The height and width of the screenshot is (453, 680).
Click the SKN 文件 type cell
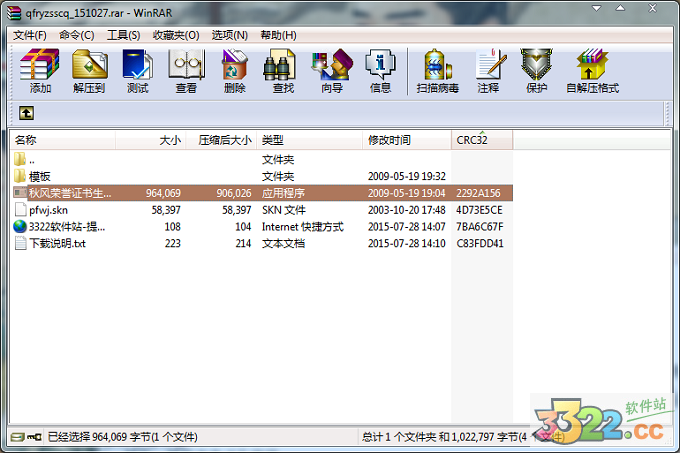pos(284,210)
